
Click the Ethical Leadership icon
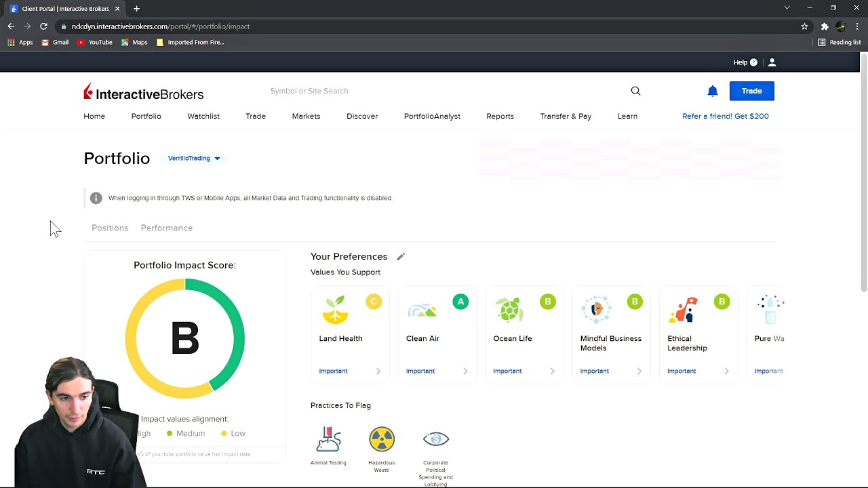[683, 310]
